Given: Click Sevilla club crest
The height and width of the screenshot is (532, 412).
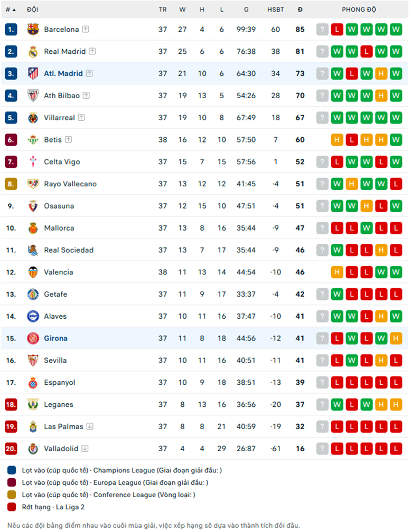Looking at the screenshot, I should click(x=33, y=360).
